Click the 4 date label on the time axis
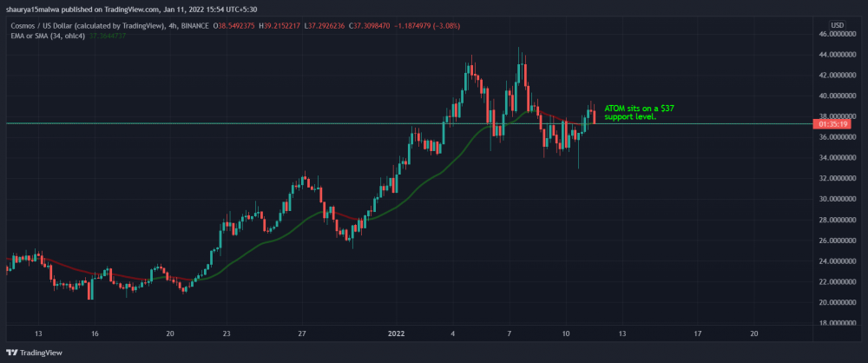 tap(453, 333)
